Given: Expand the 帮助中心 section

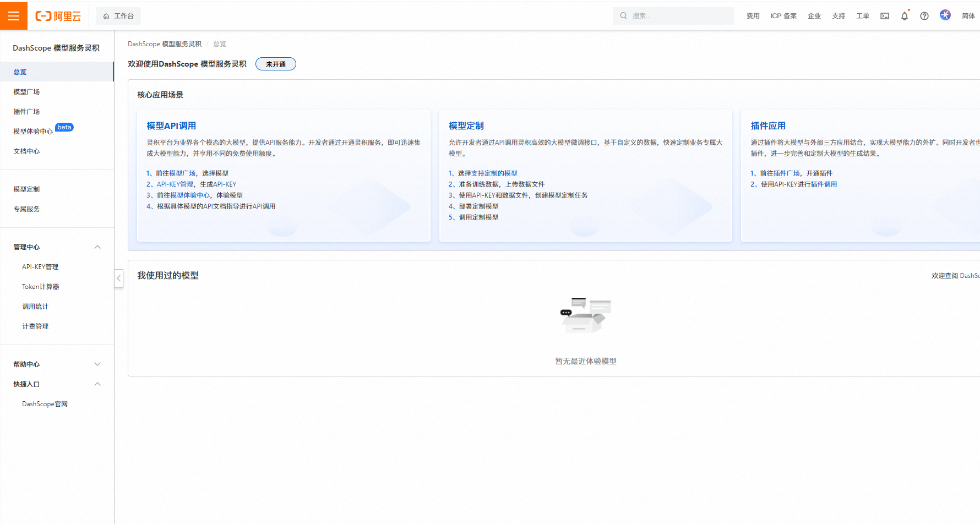Looking at the screenshot, I should [x=97, y=364].
